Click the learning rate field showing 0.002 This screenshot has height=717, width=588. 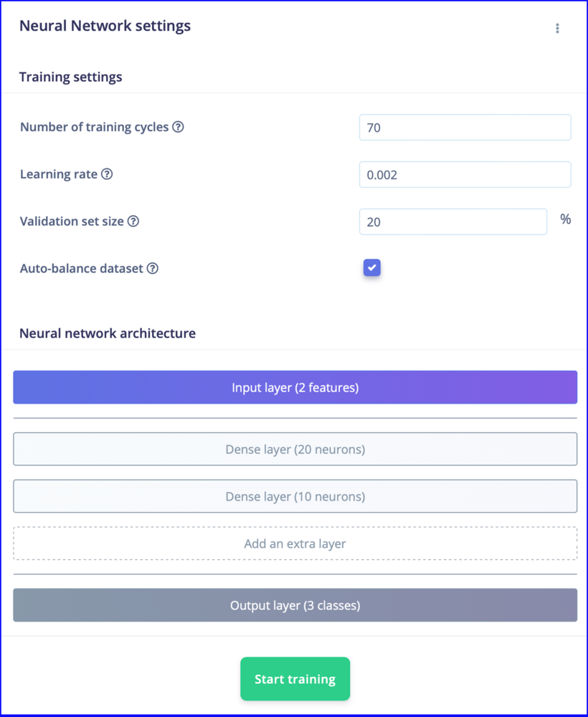pos(465,175)
